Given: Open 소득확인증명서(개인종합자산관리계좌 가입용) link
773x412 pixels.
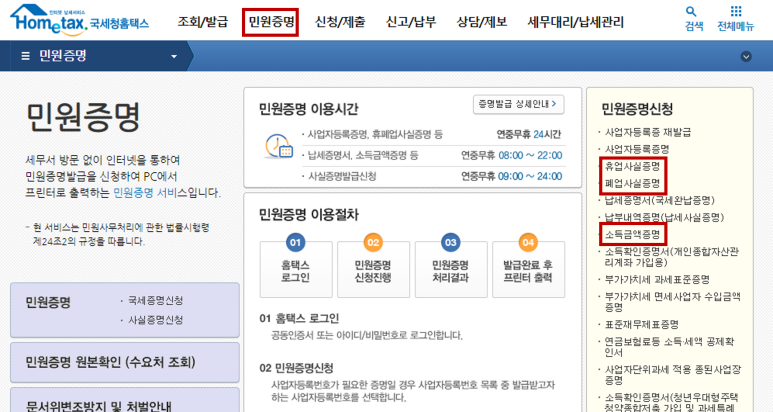Looking at the screenshot, I should [x=671, y=257].
